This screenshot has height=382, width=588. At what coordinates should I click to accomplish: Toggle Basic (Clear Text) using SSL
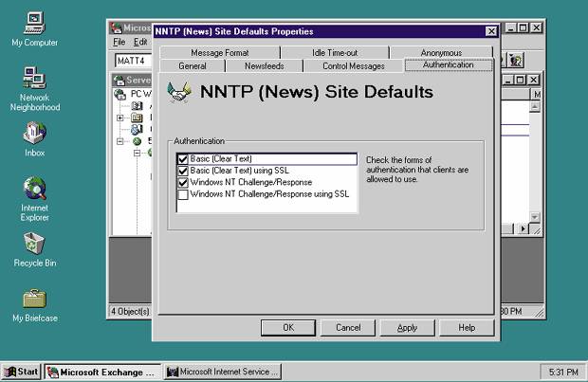(183, 171)
